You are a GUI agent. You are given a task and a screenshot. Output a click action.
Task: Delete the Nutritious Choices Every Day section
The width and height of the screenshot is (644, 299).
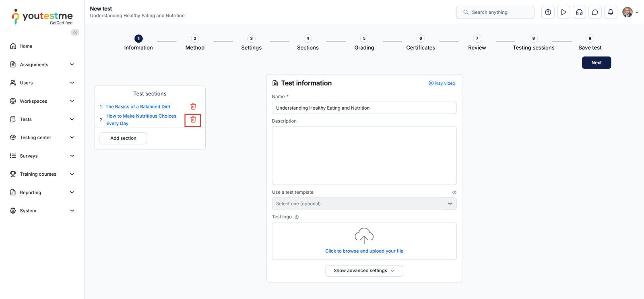pos(193,120)
